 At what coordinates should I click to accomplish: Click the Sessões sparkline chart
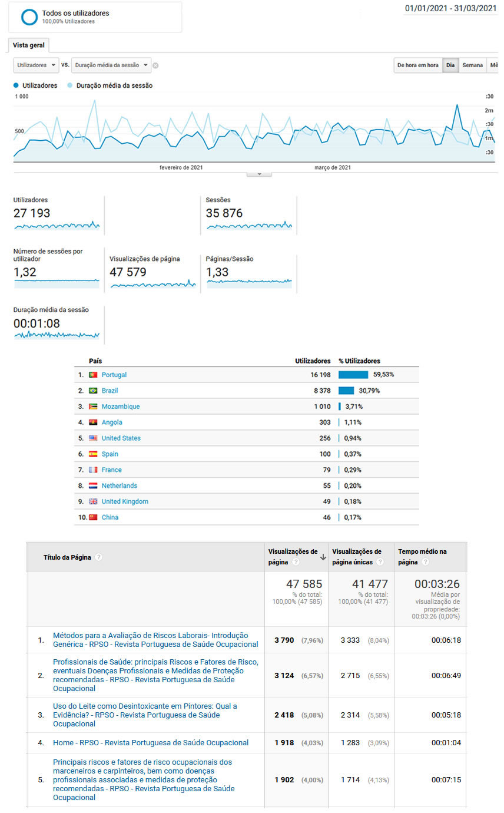pyautogui.click(x=248, y=225)
